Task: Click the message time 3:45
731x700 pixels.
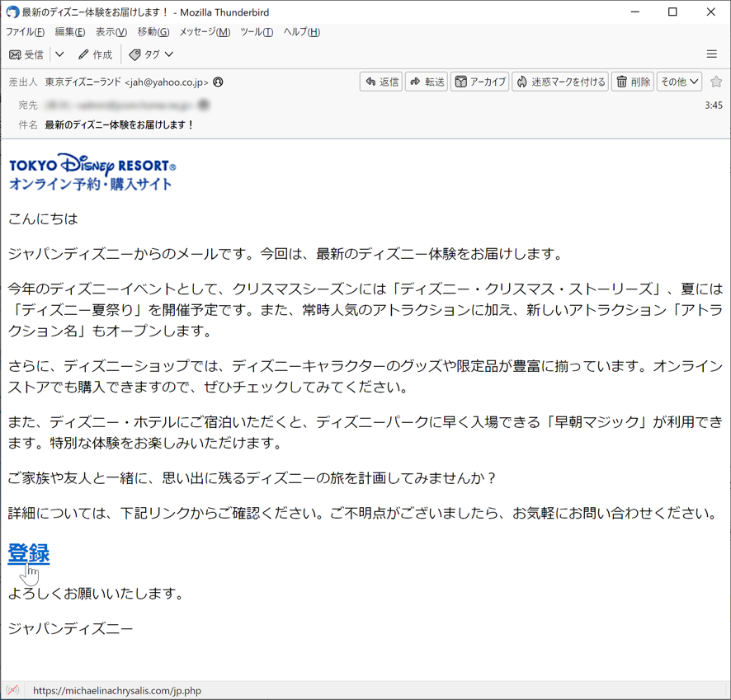Action: [x=714, y=106]
